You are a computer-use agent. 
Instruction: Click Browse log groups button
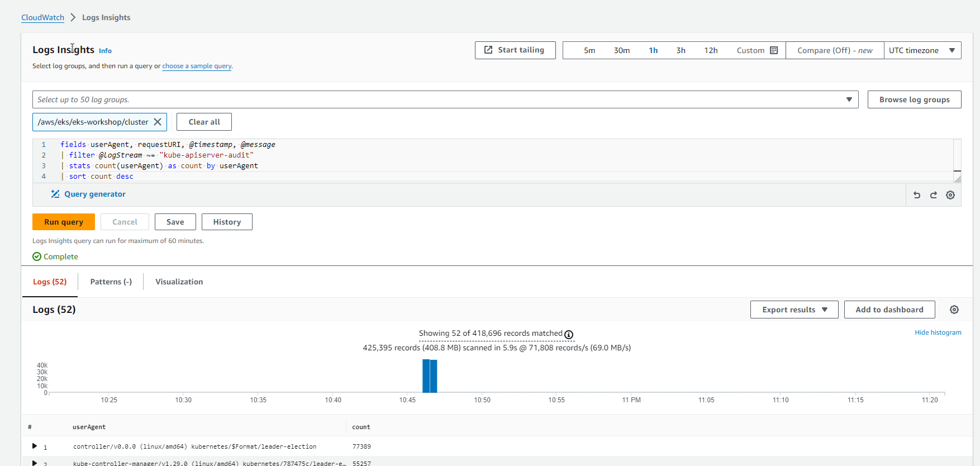(x=915, y=99)
